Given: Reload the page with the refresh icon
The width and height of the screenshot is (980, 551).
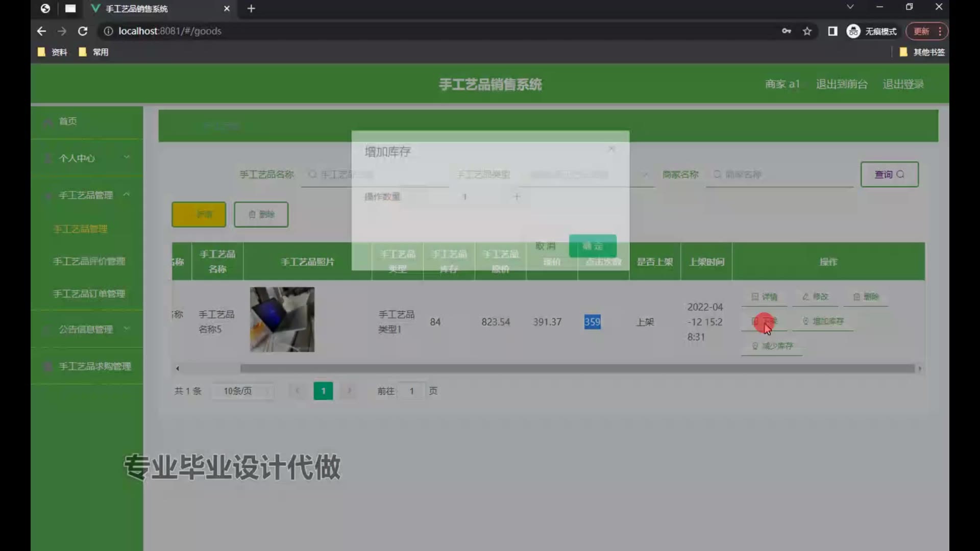Looking at the screenshot, I should point(83,31).
